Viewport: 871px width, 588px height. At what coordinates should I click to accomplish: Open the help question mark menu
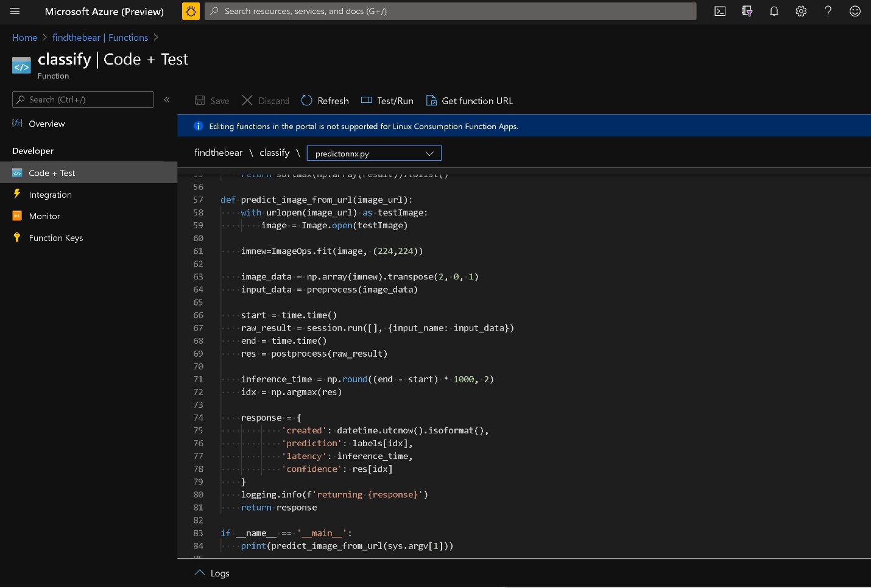[828, 12]
